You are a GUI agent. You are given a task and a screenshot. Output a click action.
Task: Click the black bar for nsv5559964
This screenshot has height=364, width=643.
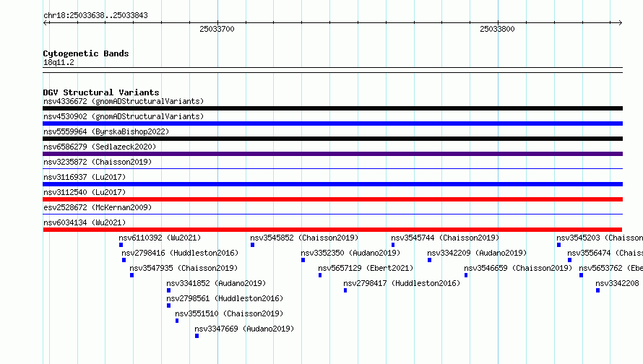tap(332, 139)
